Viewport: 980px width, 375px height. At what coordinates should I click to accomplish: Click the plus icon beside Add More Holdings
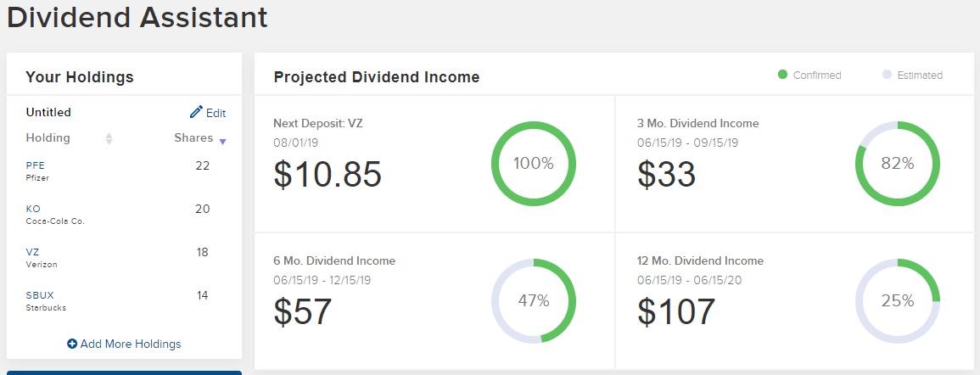[x=72, y=344]
